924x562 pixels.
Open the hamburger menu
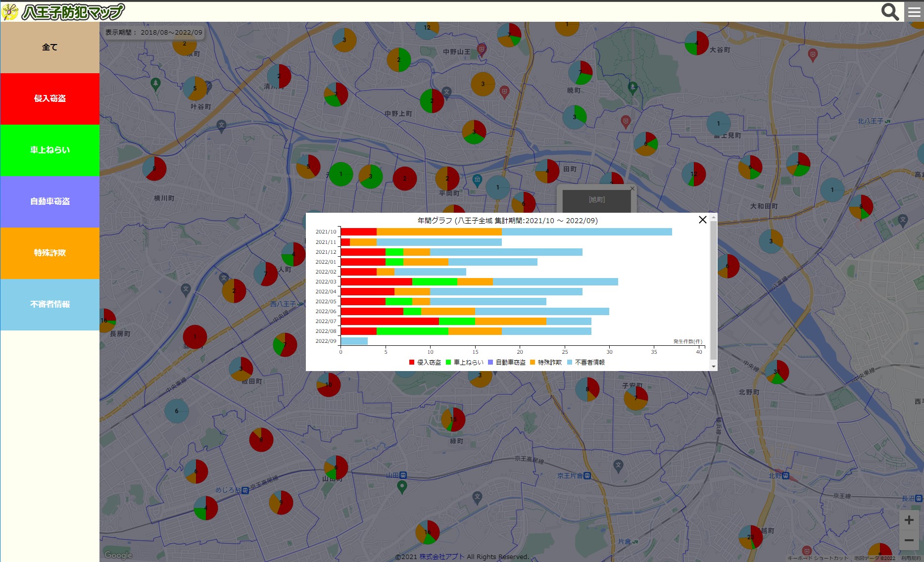914,11
